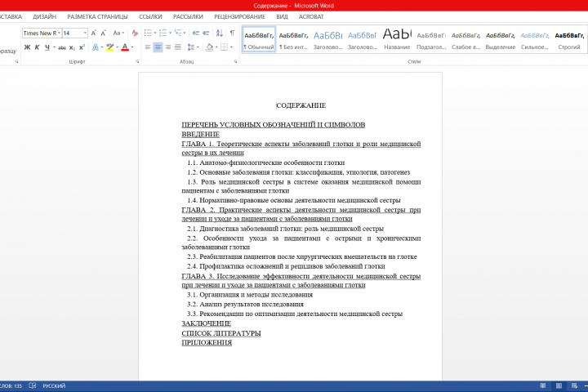The width and height of the screenshot is (588, 392).
Task: Apply text effects (outlined A)
Action: pos(96,47)
